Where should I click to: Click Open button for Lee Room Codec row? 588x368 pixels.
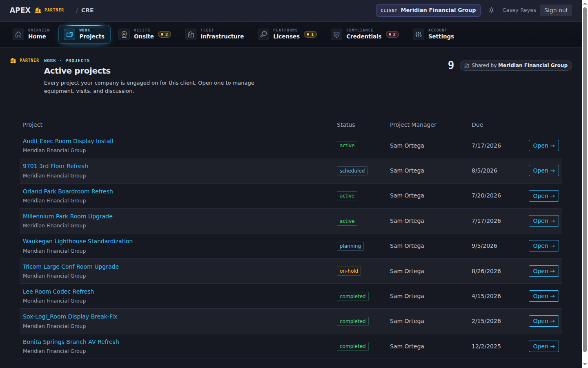coord(543,296)
